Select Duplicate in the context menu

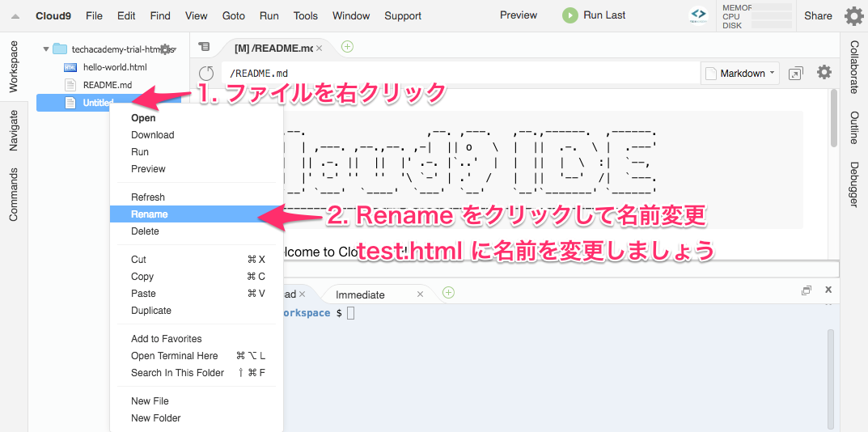tap(151, 311)
